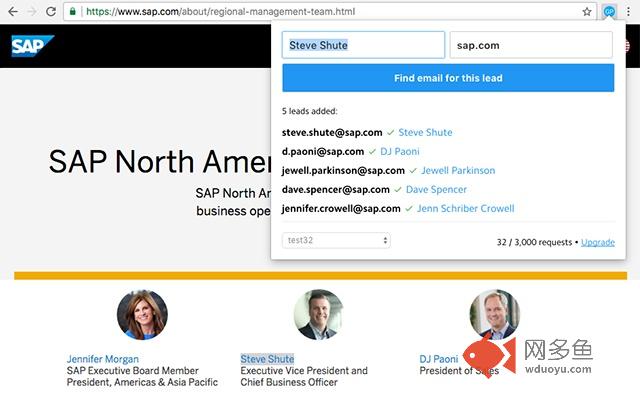Click the SAP North America page heading

point(160,162)
